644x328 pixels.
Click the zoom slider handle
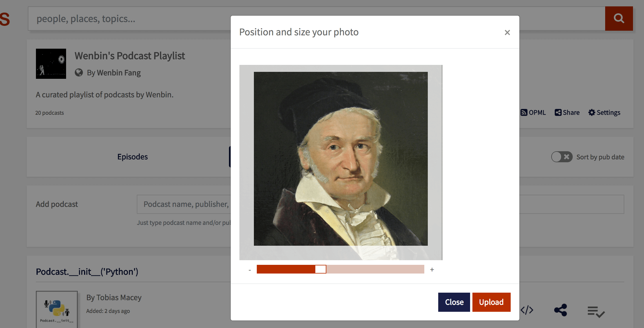click(x=321, y=269)
